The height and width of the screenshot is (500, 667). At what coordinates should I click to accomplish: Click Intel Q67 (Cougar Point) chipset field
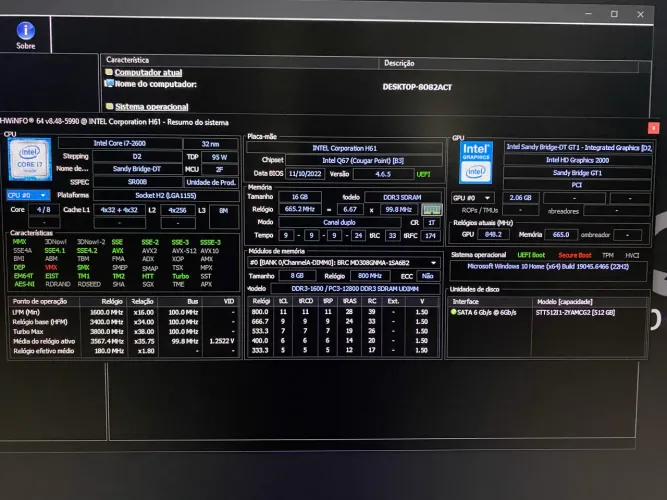point(363,160)
